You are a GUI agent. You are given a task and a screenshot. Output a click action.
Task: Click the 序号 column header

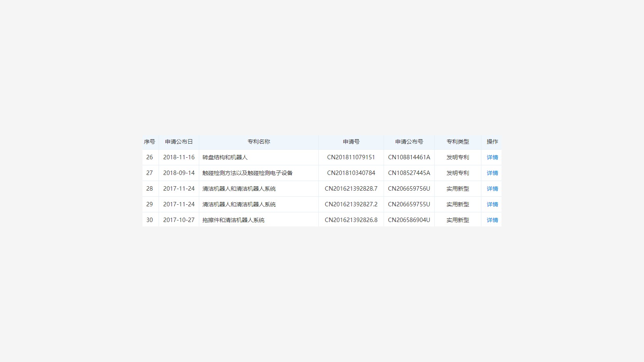pyautogui.click(x=149, y=142)
